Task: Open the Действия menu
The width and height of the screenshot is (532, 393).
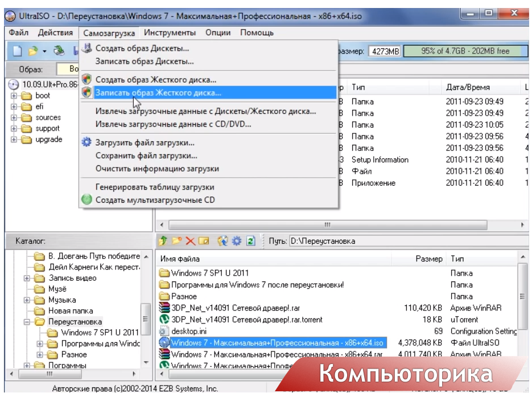Action: click(x=55, y=32)
